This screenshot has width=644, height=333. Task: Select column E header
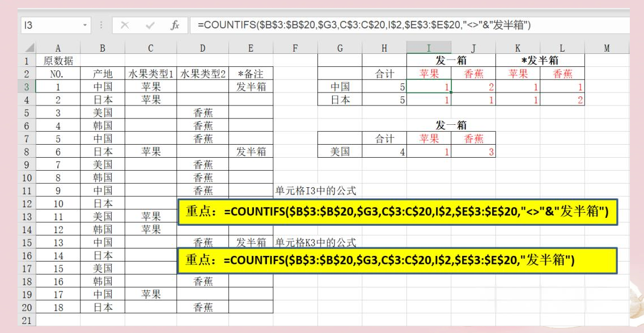[x=251, y=48]
